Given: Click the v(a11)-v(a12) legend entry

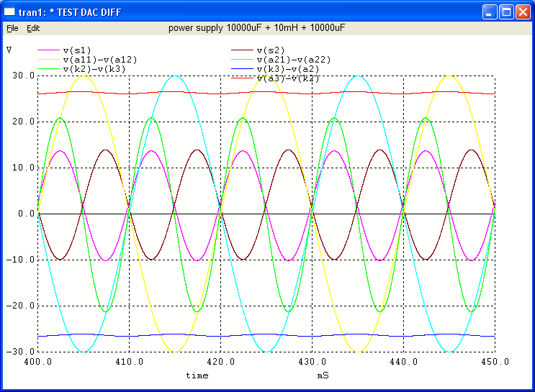Looking at the screenshot, I should pos(100,59).
